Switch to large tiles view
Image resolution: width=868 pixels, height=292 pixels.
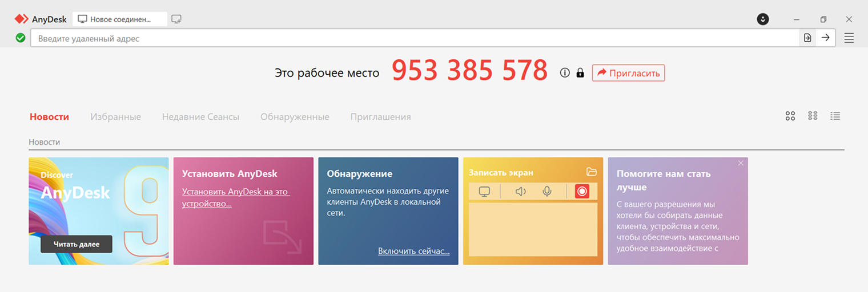click(x=790, y=116)
